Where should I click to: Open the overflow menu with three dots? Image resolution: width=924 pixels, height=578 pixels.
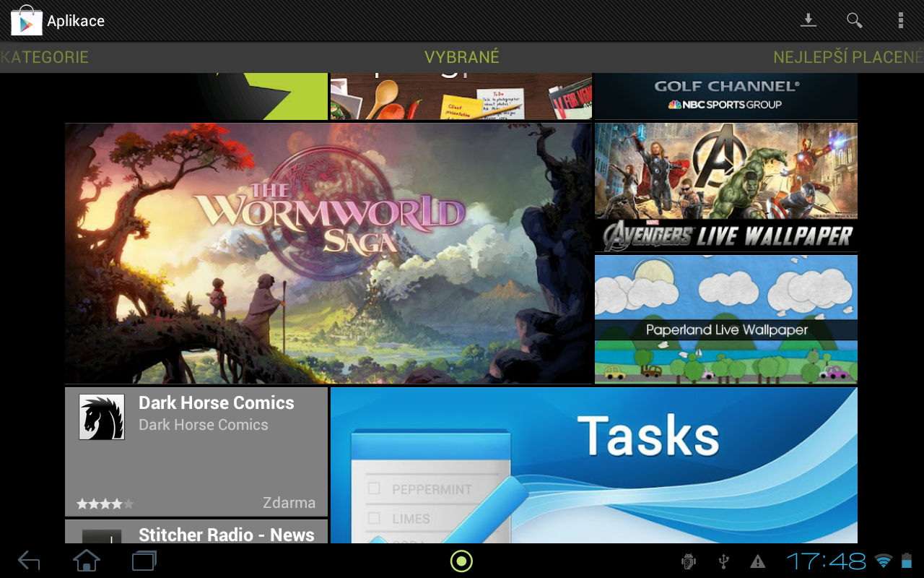coord(901,20)
